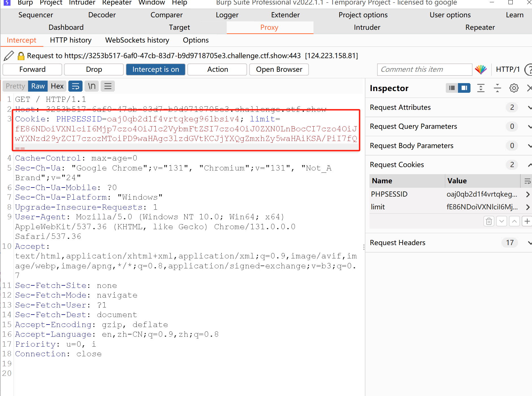Expand all Inspector sections icon
The image size is (532, 396).
(481, 88)
